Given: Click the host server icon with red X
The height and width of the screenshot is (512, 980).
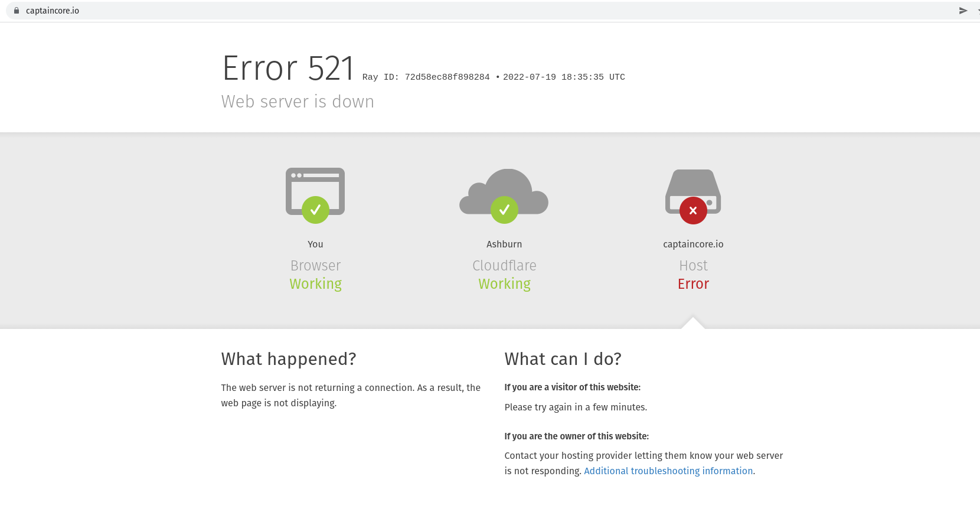Looking at the screenshot, I should [693, 197].
